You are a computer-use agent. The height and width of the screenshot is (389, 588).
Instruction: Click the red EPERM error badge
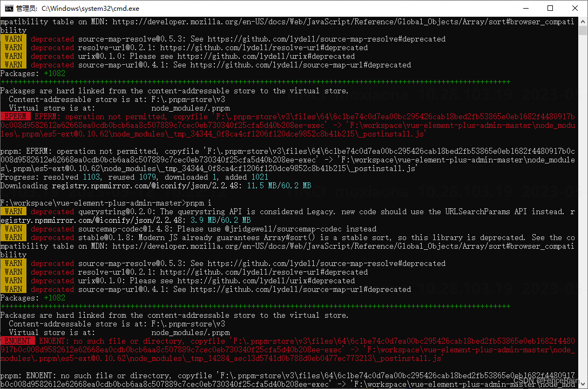(x=15, y=117)
